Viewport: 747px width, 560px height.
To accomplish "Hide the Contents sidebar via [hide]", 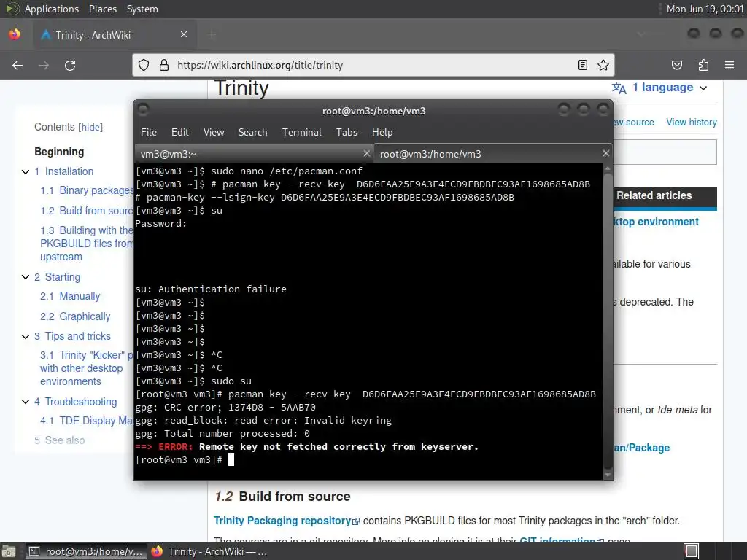I will pos(90,127).
